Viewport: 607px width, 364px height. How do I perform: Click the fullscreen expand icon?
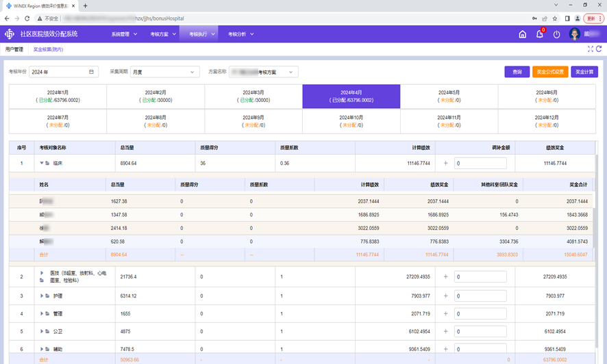point(591,49)
